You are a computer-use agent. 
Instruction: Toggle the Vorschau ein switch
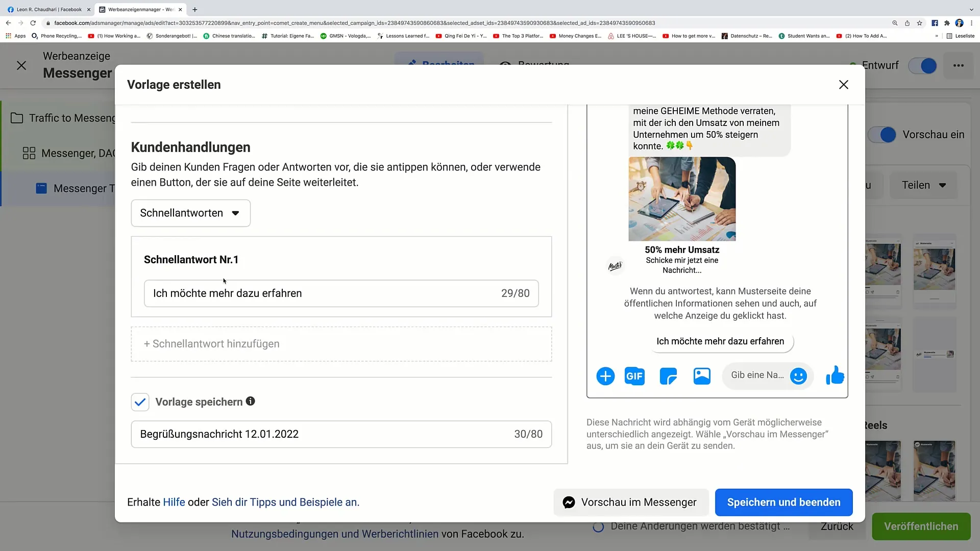[x=883, y=135]
